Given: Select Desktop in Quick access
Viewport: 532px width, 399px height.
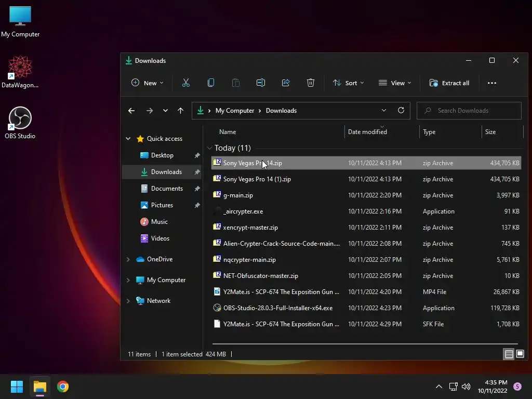Looking at the screenshot, I should [x=162, y=155].
